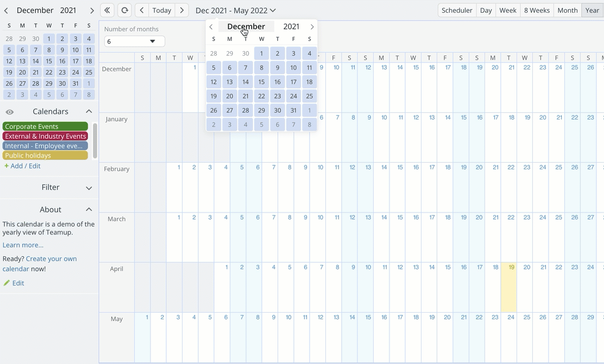Click May 24 in year grid

coord(508,338)
